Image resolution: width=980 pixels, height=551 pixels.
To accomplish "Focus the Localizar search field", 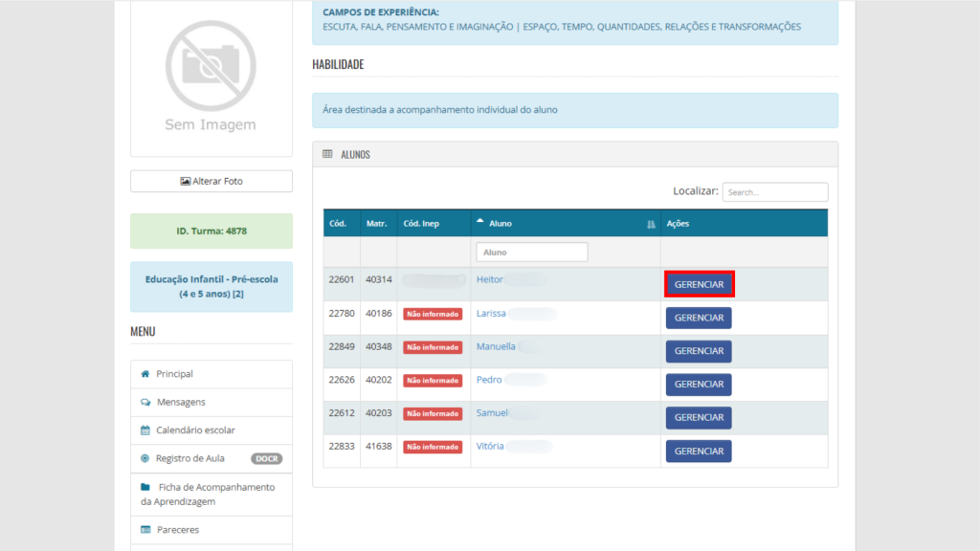I will coord(774,192).
